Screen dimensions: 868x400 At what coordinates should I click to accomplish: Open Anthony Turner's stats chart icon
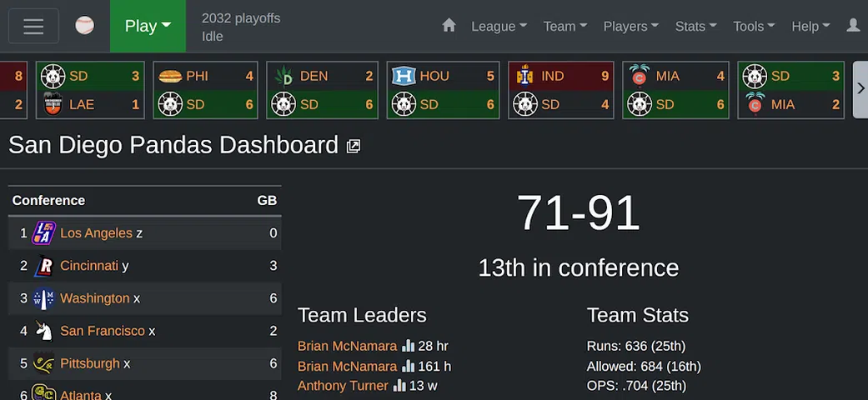click(x=399, y=386)
